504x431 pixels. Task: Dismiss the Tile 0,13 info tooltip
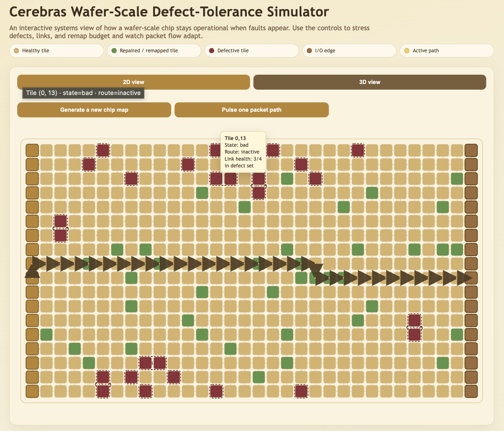(x=243, y=151)
